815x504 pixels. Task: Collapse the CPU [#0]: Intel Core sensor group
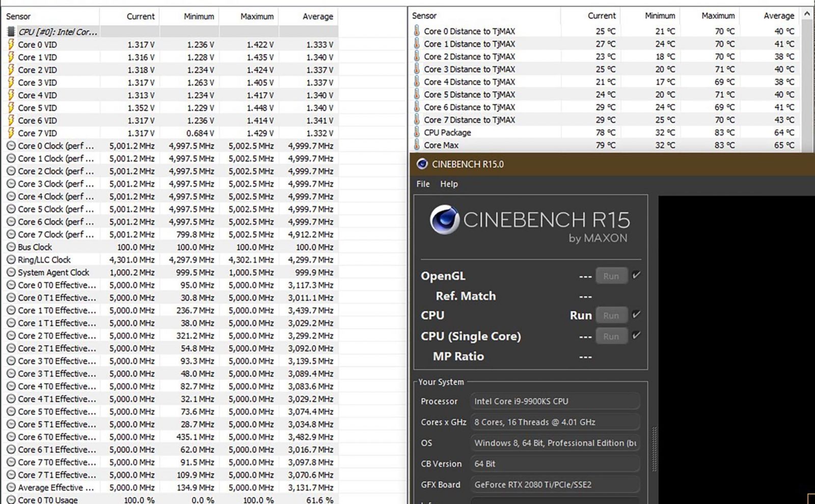click(x=57, y=32)
